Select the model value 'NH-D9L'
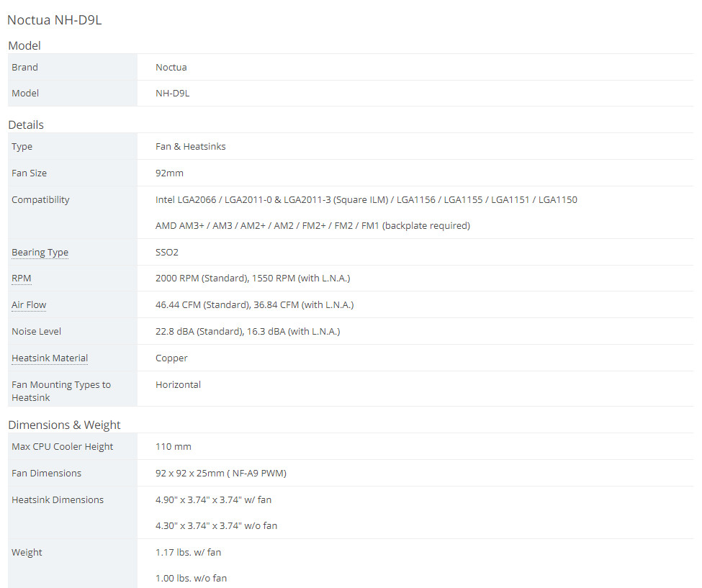702x588 pixels. click(172, 94)
